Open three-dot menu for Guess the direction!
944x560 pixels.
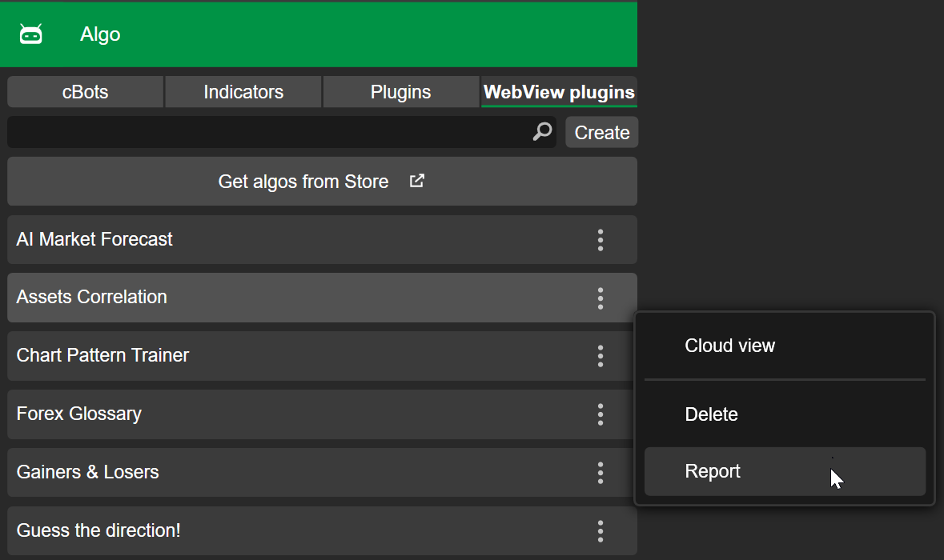pyautogui.click(x=601, y=531)
